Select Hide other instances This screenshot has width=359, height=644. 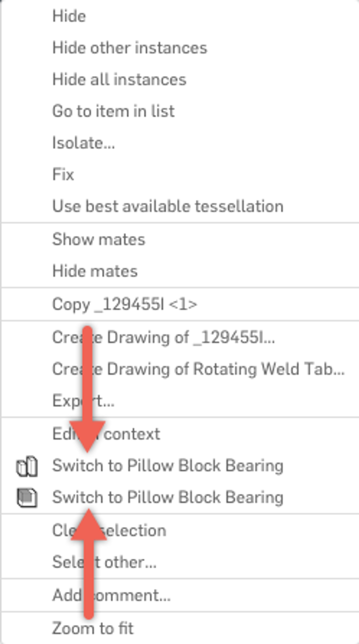129,48
